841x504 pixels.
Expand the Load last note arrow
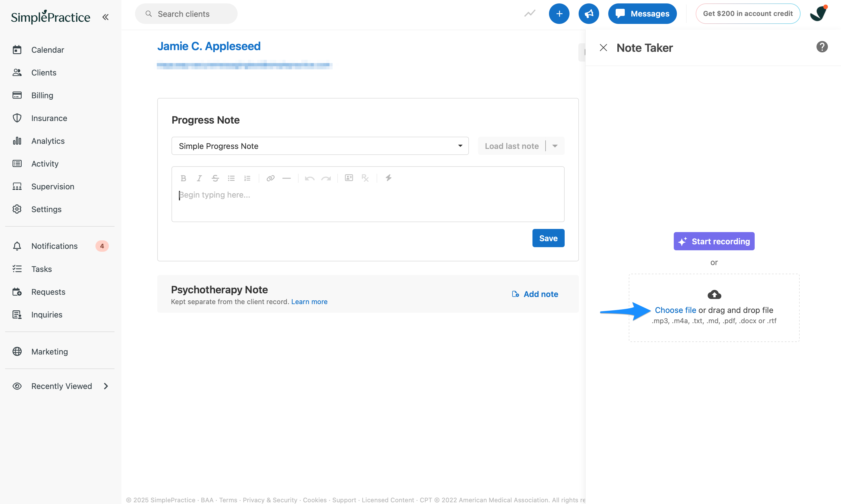(555, 146)
